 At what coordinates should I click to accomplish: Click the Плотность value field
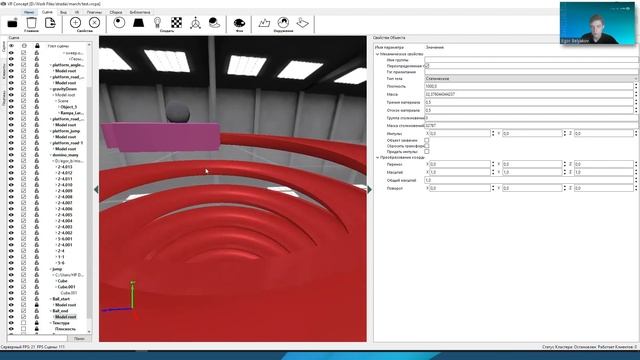[529, 86]
